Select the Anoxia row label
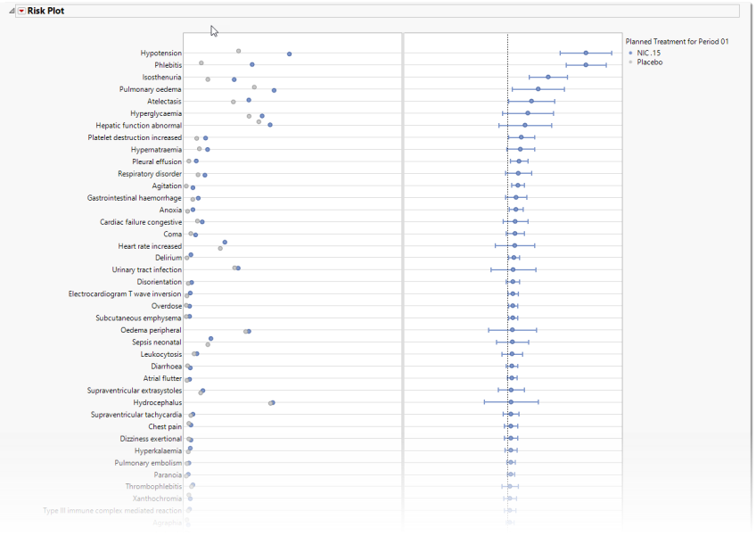The width and height of the screenshot is (756, 536). [170, 210]
